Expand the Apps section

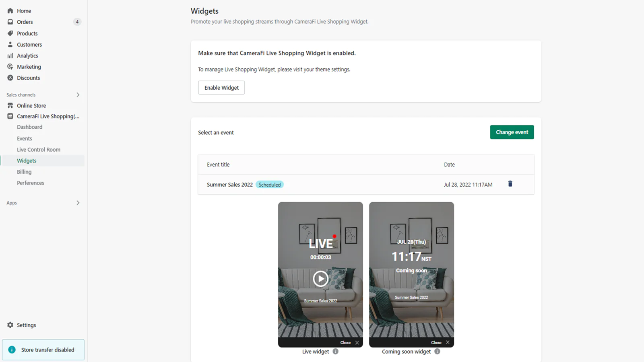tap(78, 203)
